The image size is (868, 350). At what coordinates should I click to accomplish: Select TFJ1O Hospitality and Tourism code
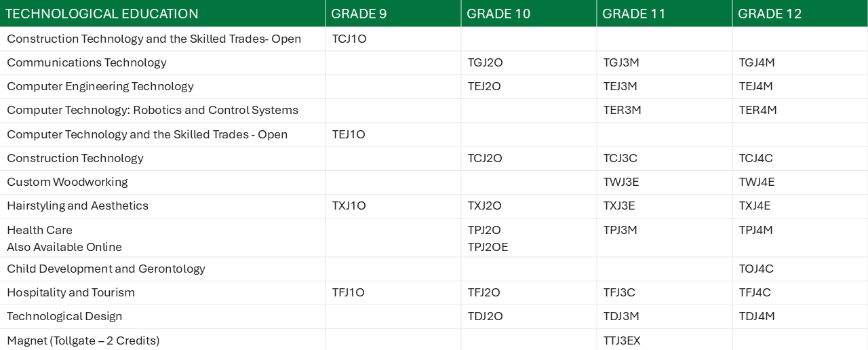349,292
